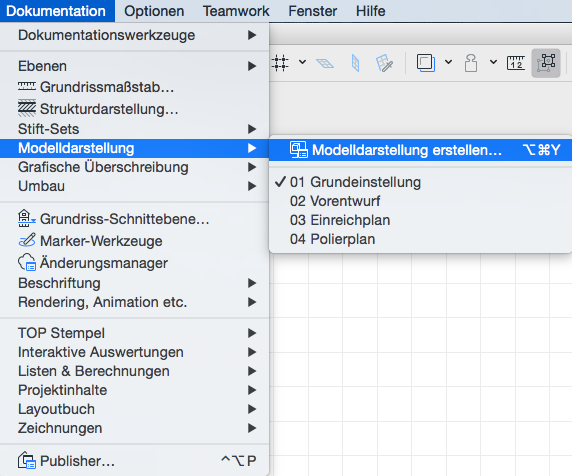Expand the Beschriftung submenu

click(x=134, y=283)
